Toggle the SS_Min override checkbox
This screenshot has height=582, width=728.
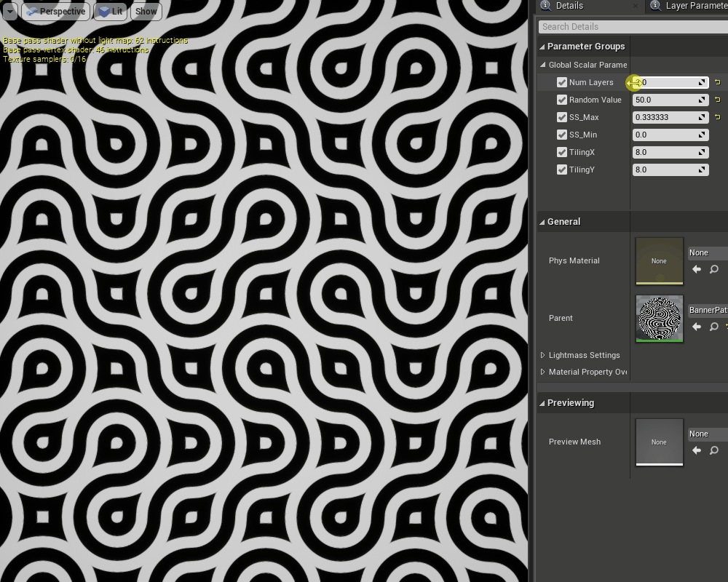[562, 135]
